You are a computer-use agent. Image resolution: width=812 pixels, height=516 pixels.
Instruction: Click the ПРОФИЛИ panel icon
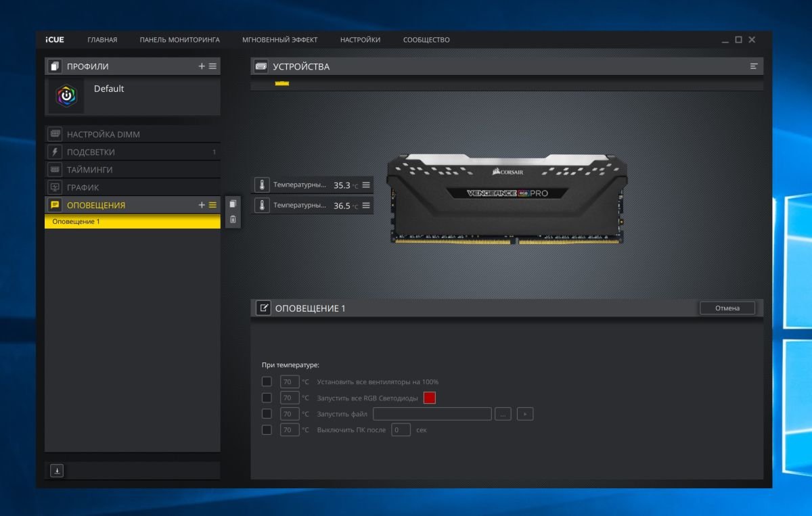pos(55,66)
